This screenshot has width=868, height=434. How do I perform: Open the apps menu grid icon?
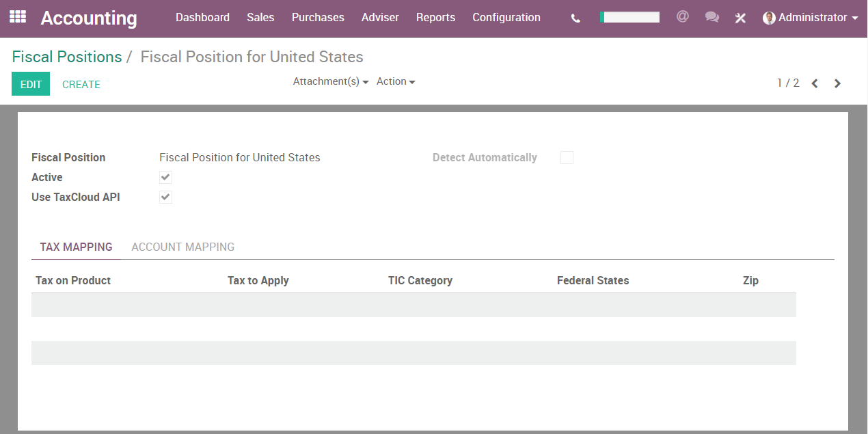point(17,17)
